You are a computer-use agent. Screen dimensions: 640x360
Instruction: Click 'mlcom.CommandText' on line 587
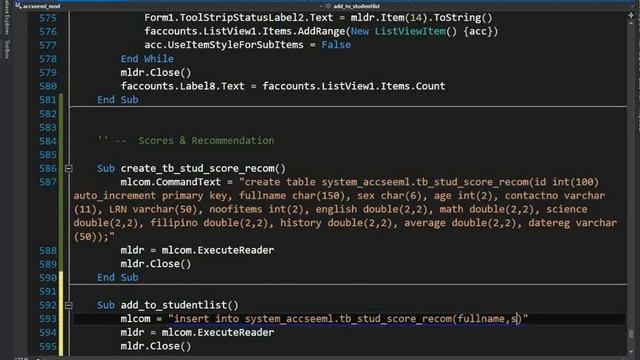pos(171,182)
